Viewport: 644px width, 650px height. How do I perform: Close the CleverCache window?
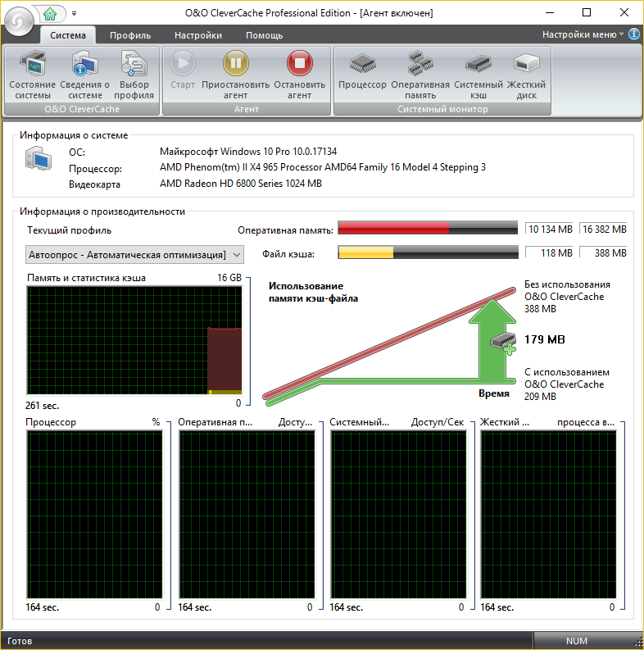(624, 13)
